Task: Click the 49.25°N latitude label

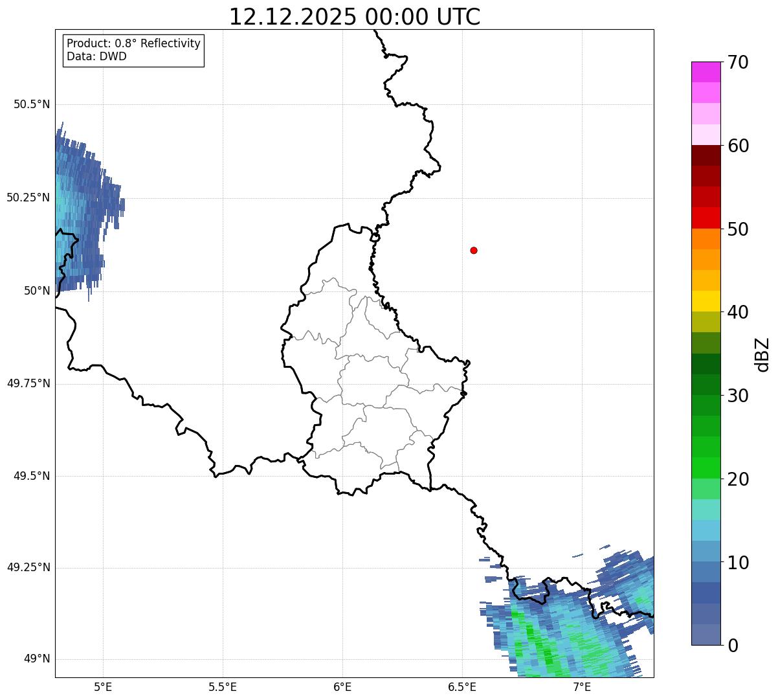Action: pos(28,567)
